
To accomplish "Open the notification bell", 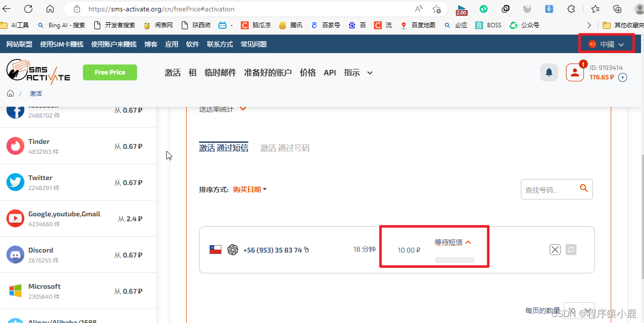I will pos(549,72).
